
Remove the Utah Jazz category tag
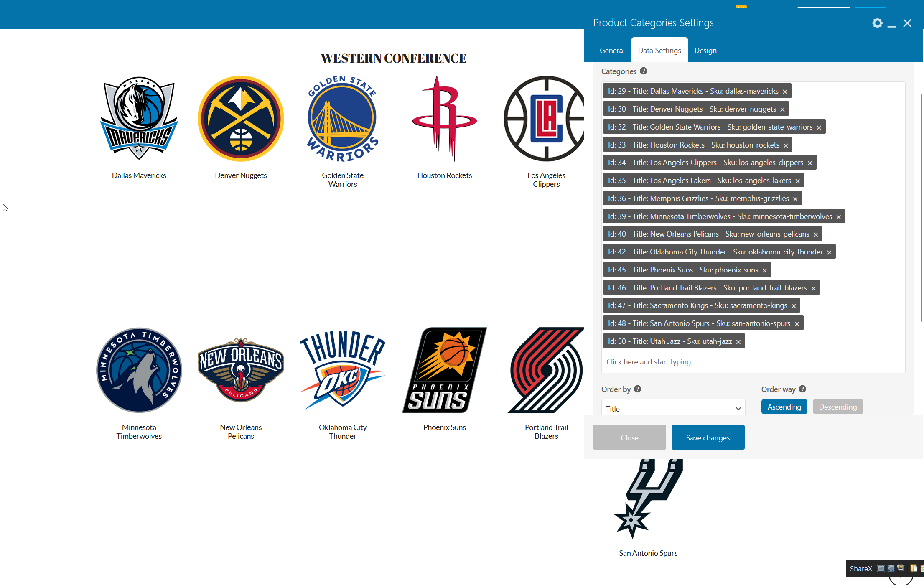pyautogui.click(x=738, y=342)
